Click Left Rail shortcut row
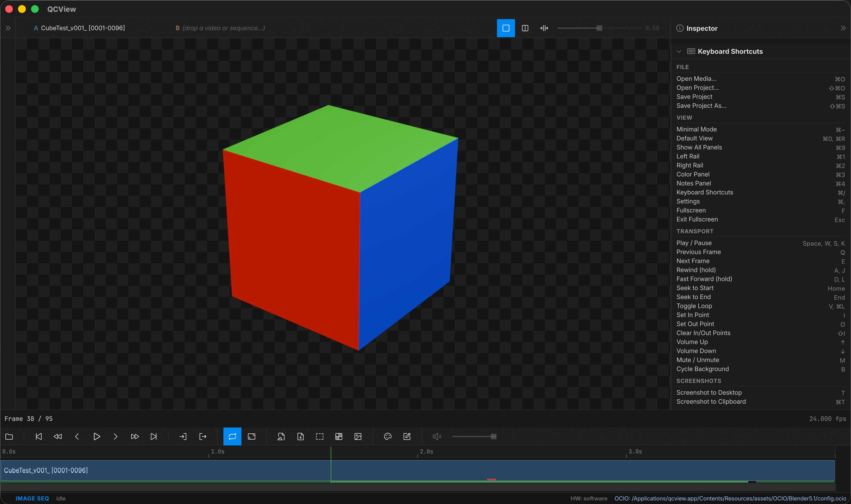This screenshot has width=851, height=504. tap(760, 156)
